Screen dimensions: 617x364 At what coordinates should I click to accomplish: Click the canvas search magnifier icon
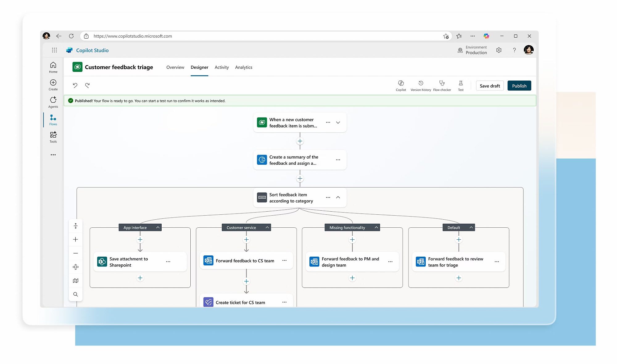(76, 294)
